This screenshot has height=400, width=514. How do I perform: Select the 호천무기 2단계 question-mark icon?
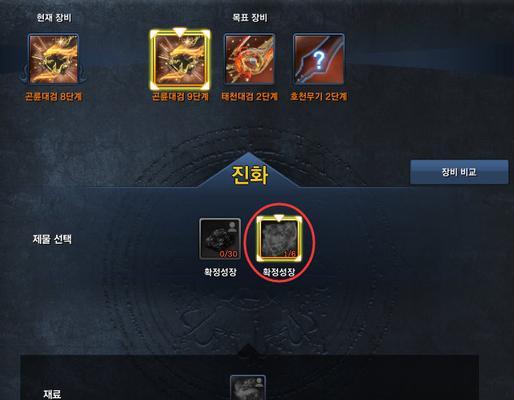[319, 59]
